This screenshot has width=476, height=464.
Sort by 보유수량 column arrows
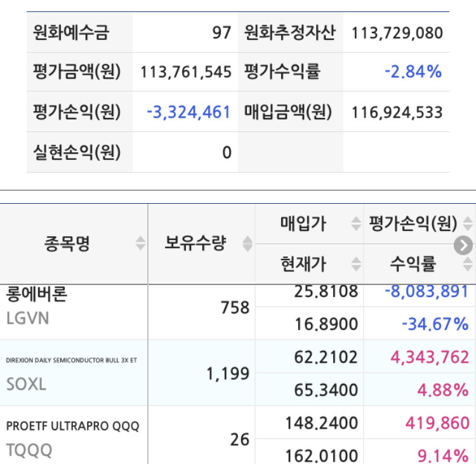pos(248,244)
